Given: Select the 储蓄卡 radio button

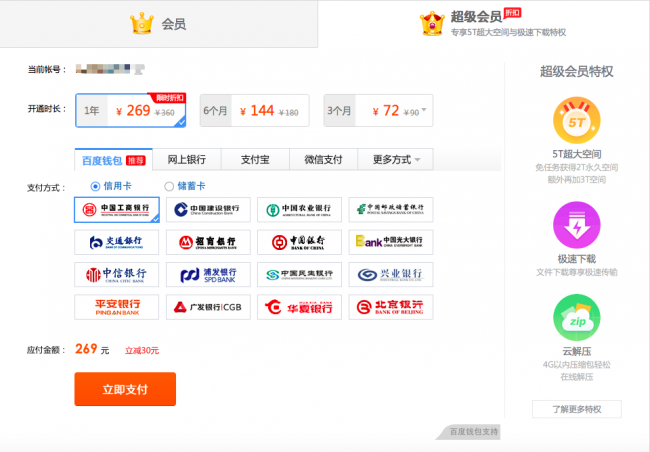Looking at the screenshot, I should tap(169, 186).
